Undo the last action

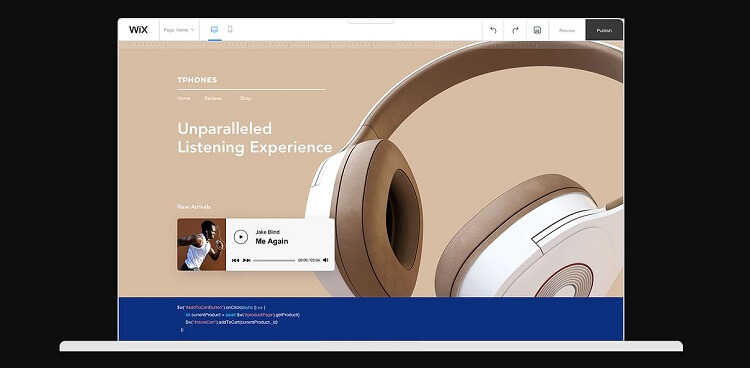point(493,30)
